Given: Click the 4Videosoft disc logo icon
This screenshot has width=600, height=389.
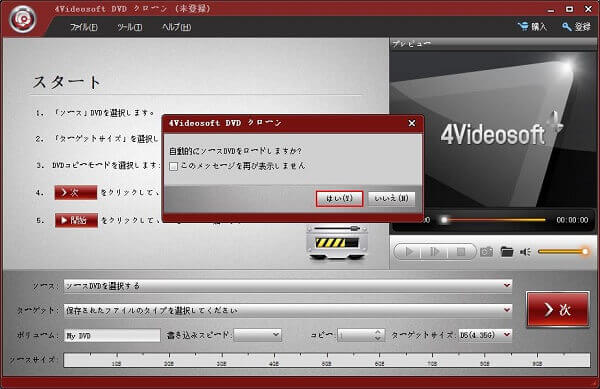Looking at the screenshot, I should [x=23, y=18].
